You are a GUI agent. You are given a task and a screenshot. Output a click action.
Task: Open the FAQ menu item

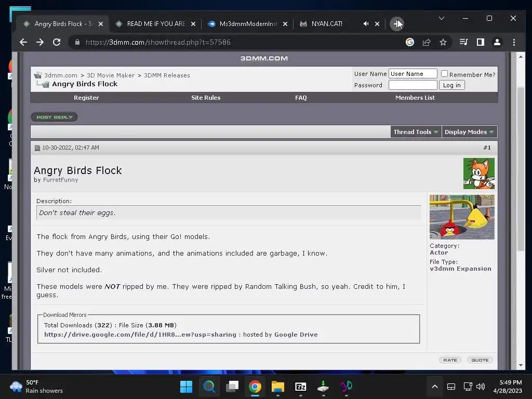(301, 98)
